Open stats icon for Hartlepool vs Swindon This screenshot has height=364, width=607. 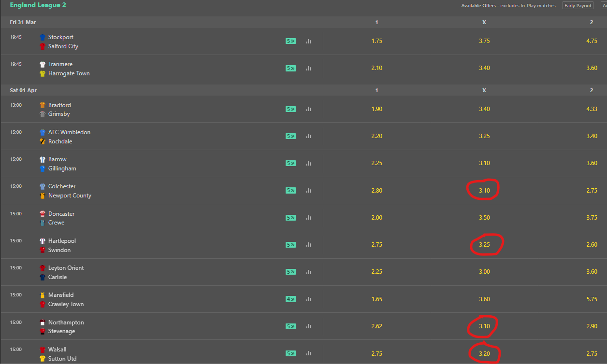(308, 245)
